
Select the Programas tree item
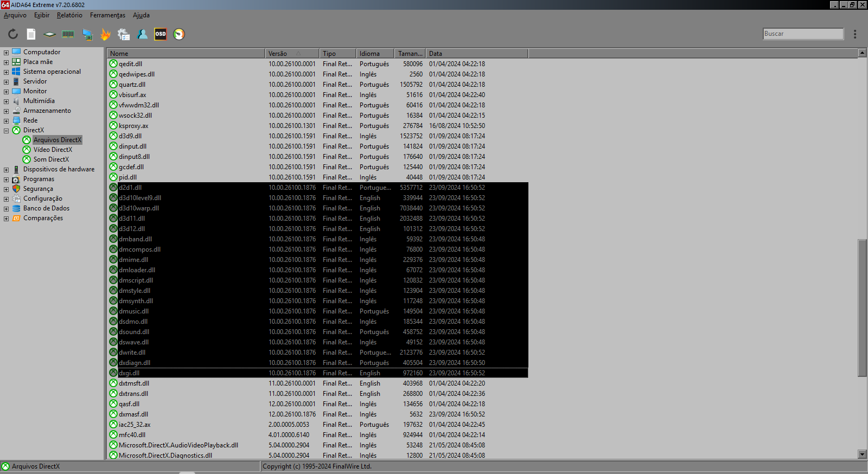39,179
